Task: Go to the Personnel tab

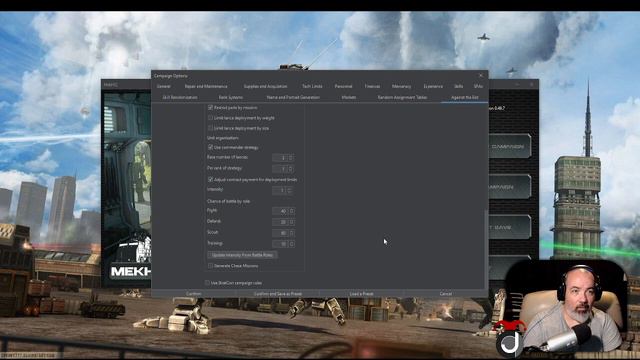Action: point(343,87)
